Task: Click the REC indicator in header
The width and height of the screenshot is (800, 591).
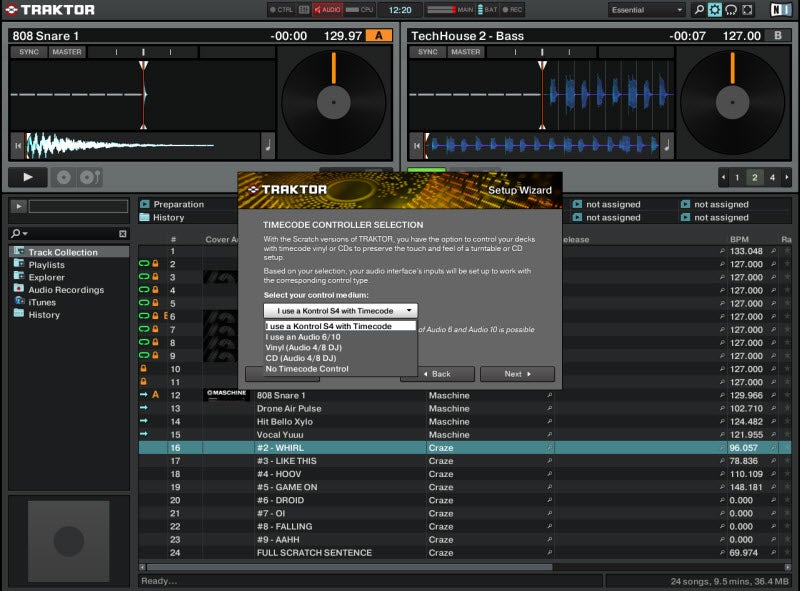Action: (512, 10)
